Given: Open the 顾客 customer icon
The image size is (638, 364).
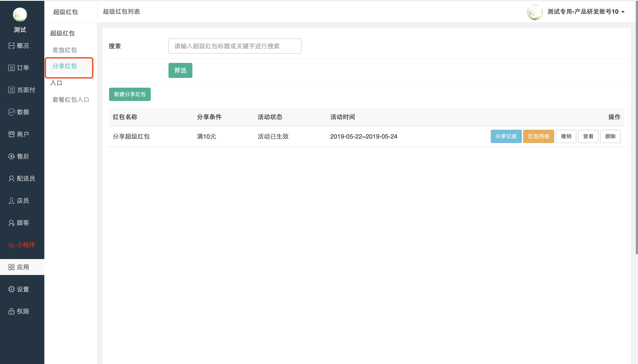Looking at the screenshot, I should pyautogui.click(x=11, y=223).
